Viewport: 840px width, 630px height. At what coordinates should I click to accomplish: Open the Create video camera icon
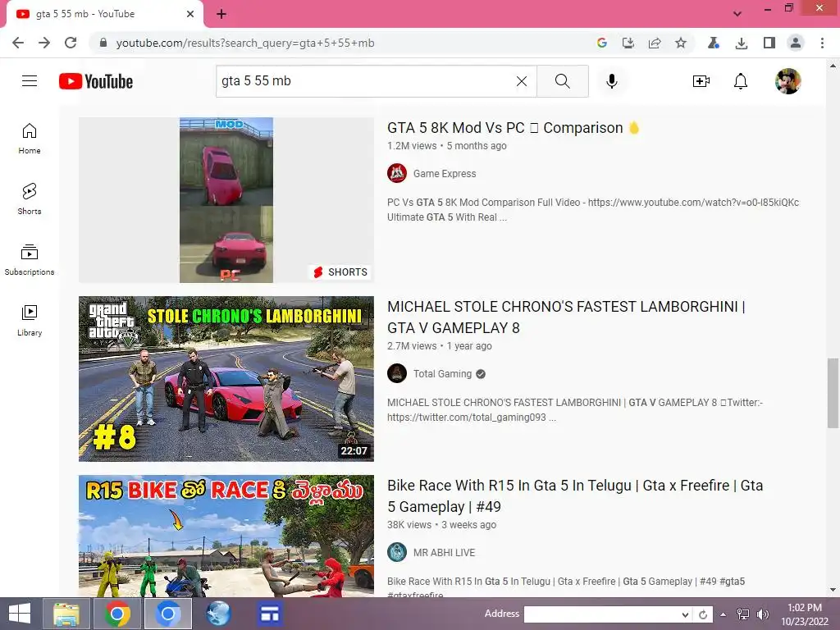[x=701, y=81]
